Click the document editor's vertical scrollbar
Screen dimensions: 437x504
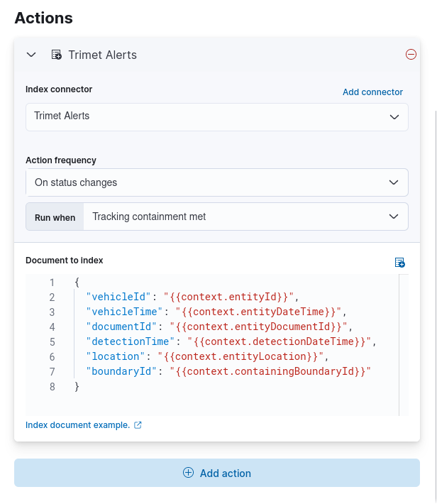click(403, 344)
